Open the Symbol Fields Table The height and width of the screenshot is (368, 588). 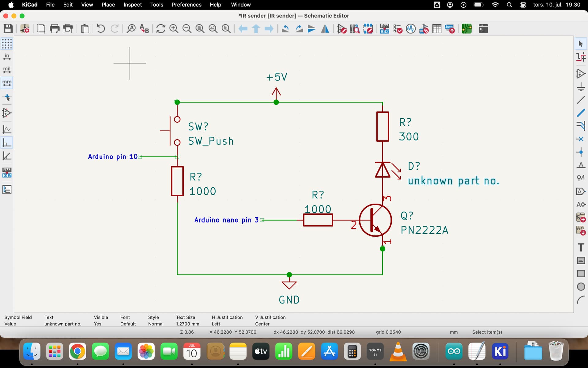[x=437, y=29]
